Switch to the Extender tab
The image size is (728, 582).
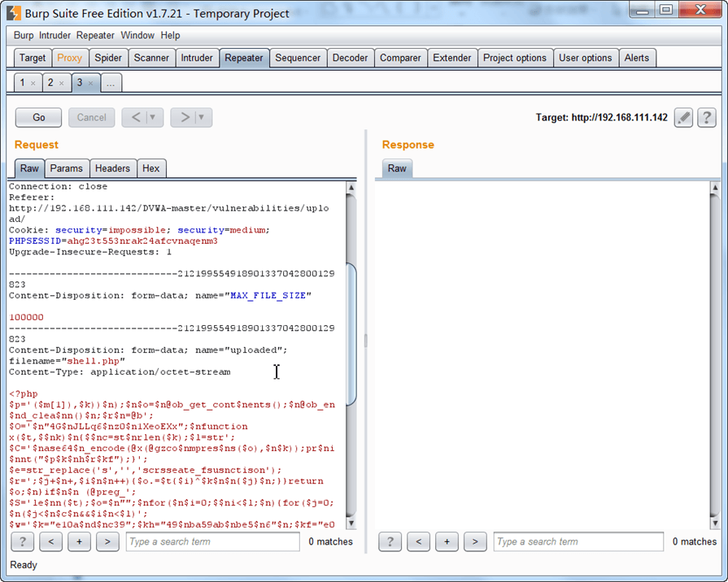coord(451,58)
